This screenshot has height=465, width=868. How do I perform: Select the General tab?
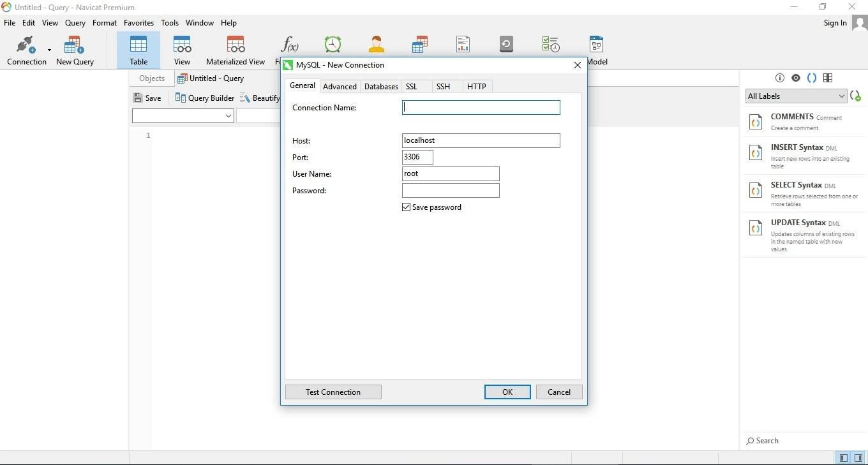(303, 85)
